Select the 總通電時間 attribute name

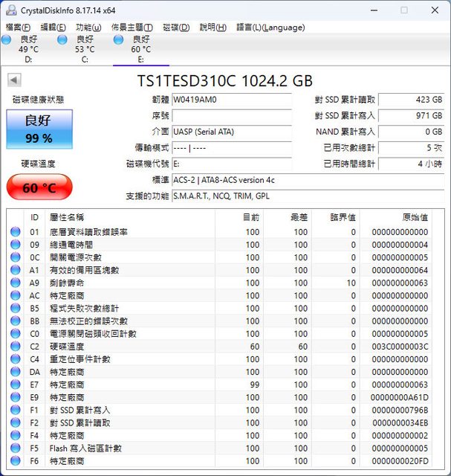pos(71,245)
